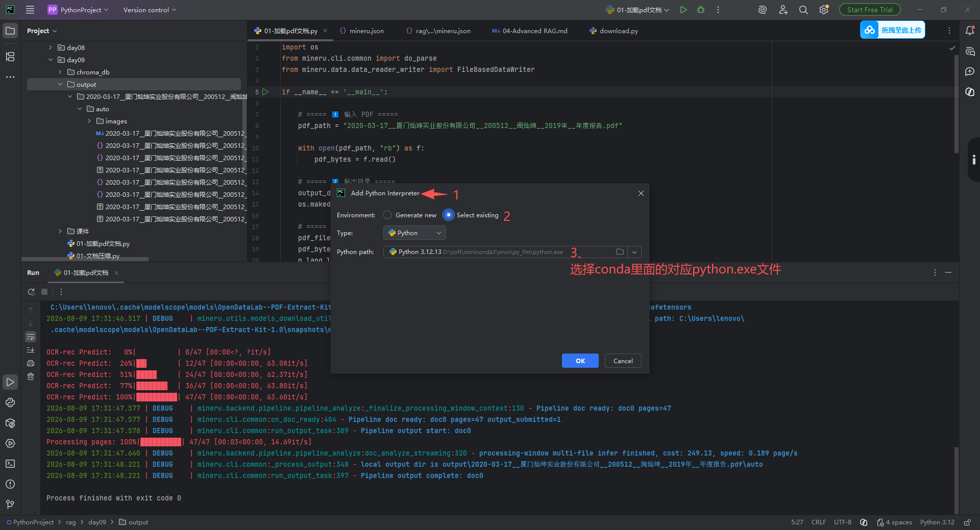The width and height of the screenshot is (980, 530).
Task: Open more run actions menu
Action: [718, 10]
